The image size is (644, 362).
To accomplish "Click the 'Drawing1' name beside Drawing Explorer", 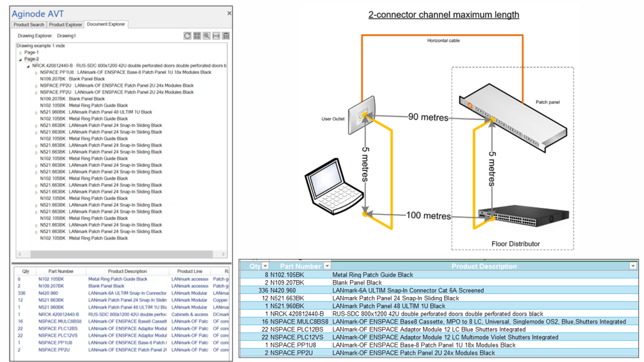I will pyautogui.click(x=66, y=36).
